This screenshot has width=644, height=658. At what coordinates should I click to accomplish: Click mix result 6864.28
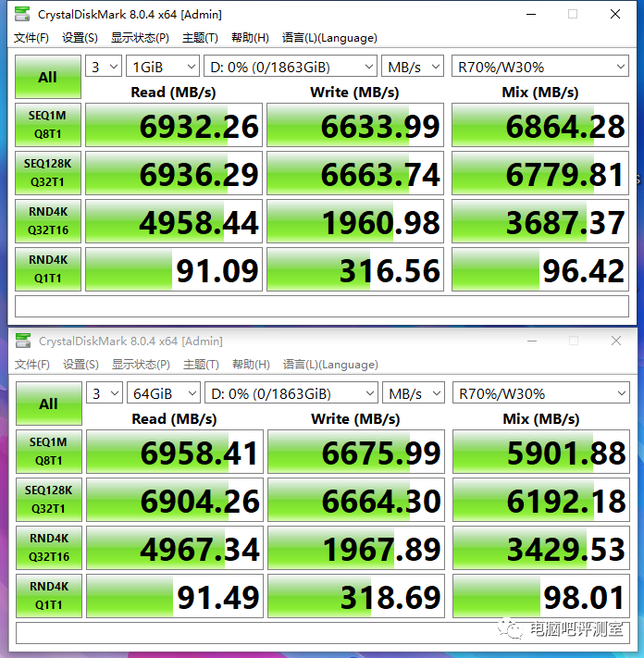[x=540, y=125]
